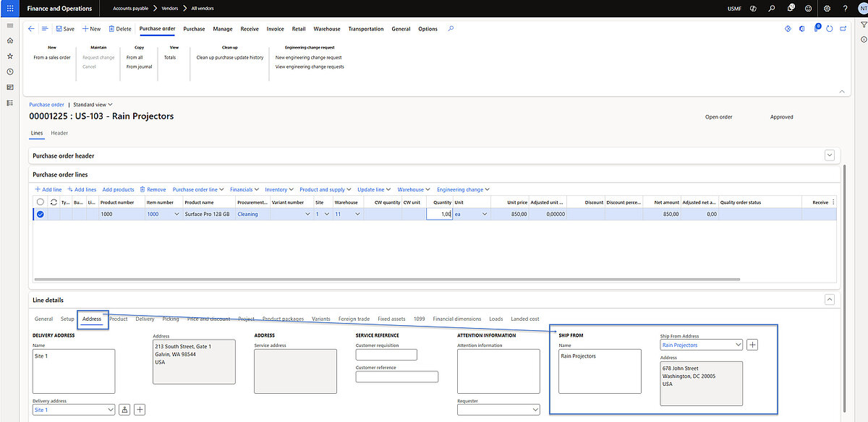The height and width of the screenshot is (422, 868).
Task: Open in Microsoft Office icon
Action: (x=802, y=29)
